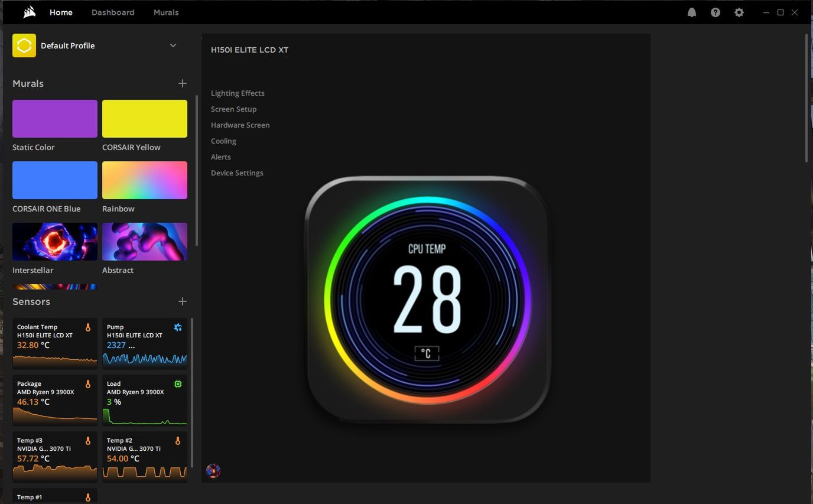Open Device Settings
Screen dimensions: 813x504
(x=237, y=173)
